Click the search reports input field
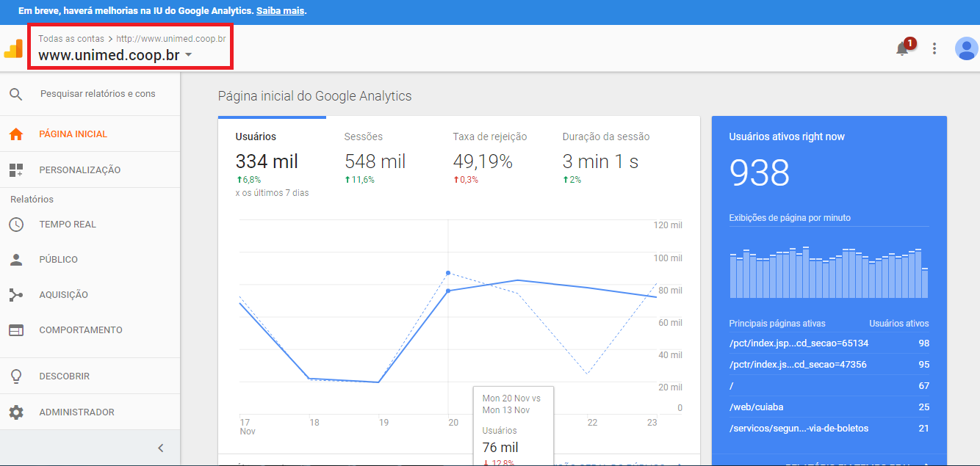The height and width of the screenshot is (466, 980). 98,94
